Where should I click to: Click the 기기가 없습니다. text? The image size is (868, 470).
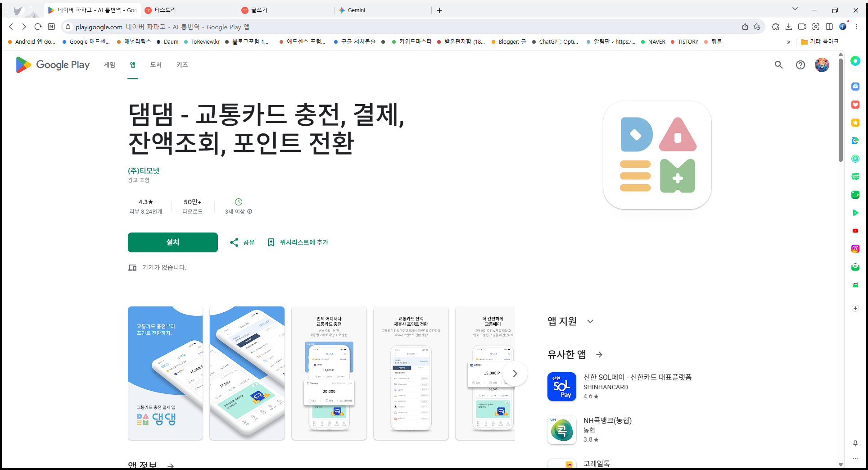pos(164,268)
